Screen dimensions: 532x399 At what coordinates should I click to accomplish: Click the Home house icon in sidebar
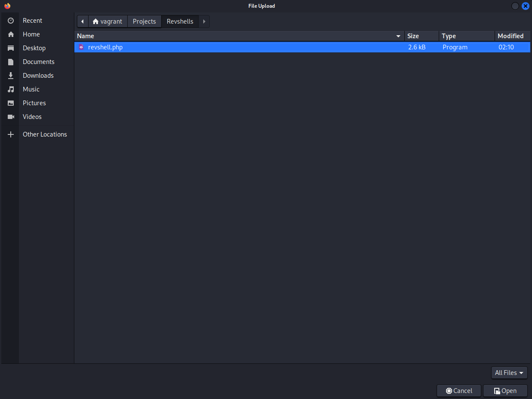[11, 34]
